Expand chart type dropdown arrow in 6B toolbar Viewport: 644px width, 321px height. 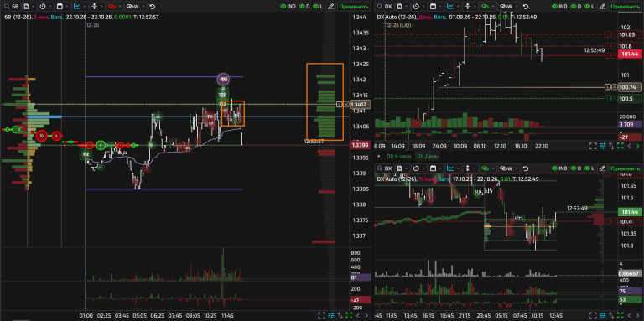pyautogui.click(x=84, y=7)
